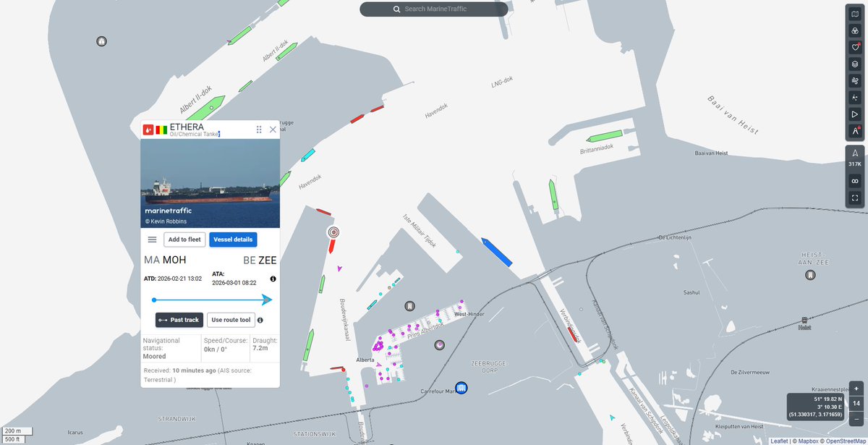Click the blue Carrefour Market map pin

(461, 388)
